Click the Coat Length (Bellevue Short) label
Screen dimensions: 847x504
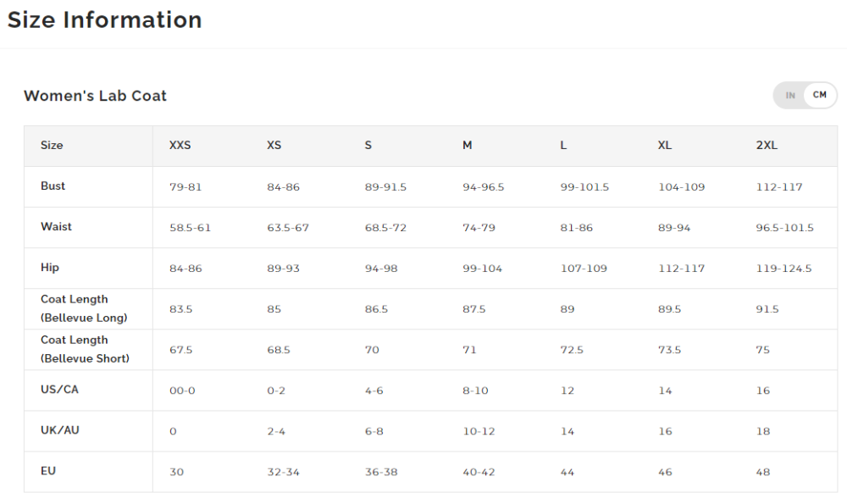(x=85, y=349)
